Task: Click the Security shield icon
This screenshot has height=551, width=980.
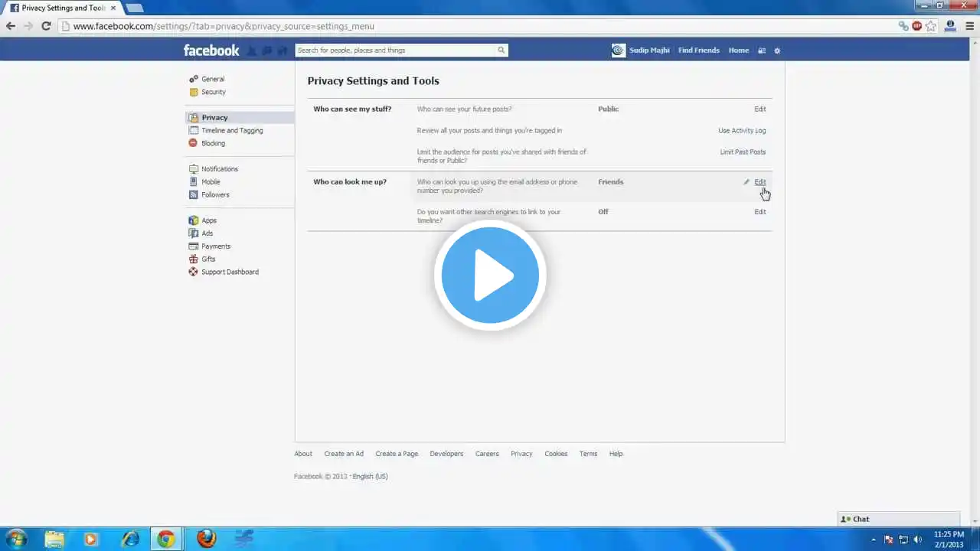Action: pyautogui.click(x=194, y=92)
